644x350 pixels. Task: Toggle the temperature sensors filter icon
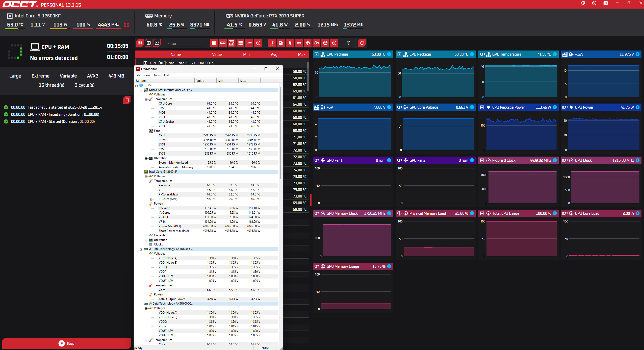point(272,43)
